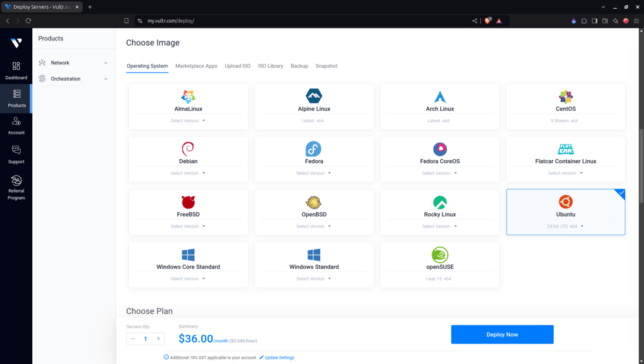Open Debian Select Version dropdown

pos(188,173)
